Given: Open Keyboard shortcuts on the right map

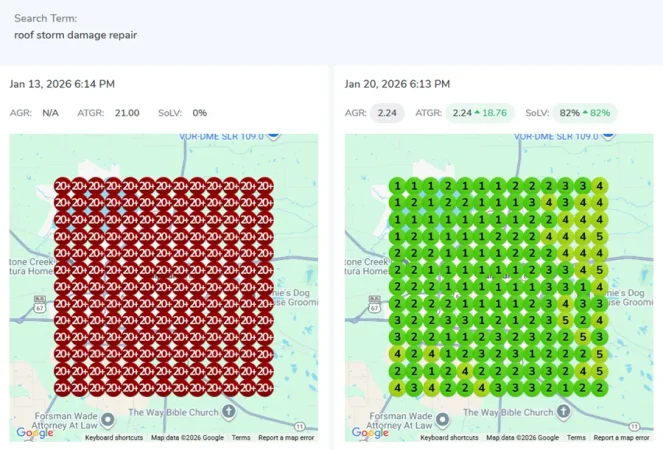Looking at the screenshot, I should [x=449, y=438].
